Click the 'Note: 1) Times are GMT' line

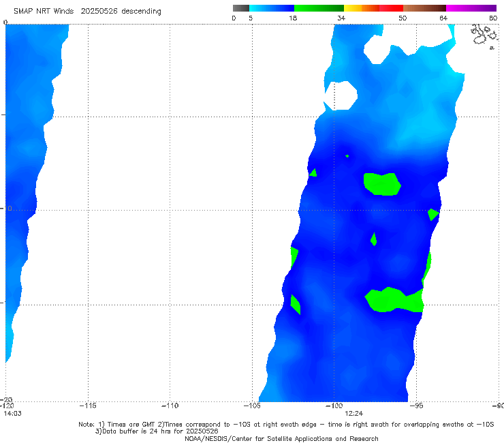tap(286, 425)
